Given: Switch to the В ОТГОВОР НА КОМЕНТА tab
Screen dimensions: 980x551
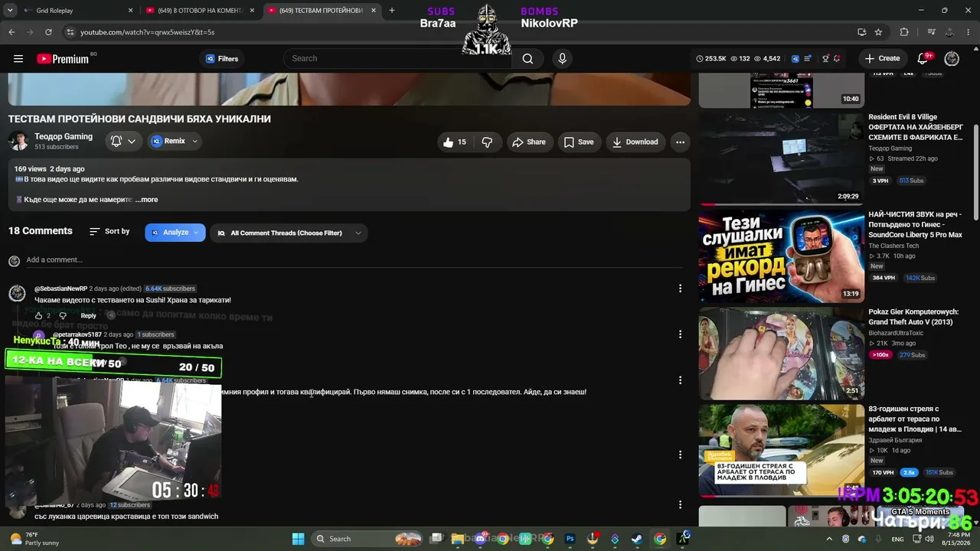Looking at the screenshot, I should pyautogui.click(x=201, y=11).
